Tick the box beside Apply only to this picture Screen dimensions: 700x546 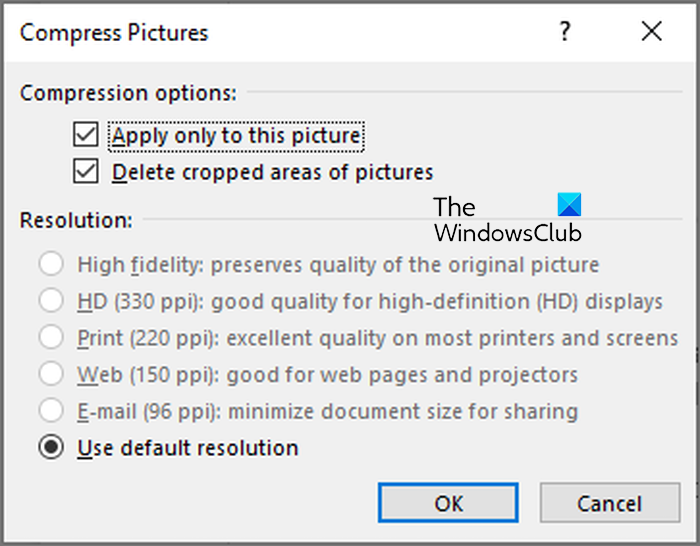(x=86, y=135)
